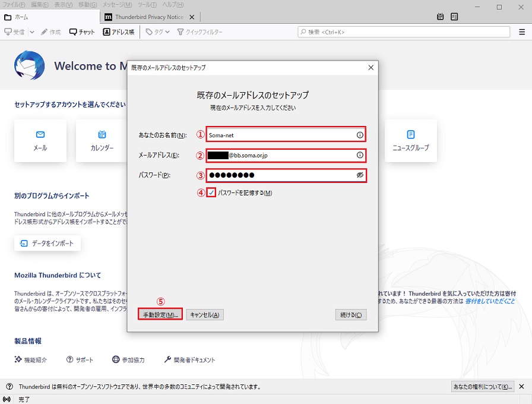Click the ニュースグループ setup card
The height and width of the screenshot is (404, 532).
pos(410,141)
